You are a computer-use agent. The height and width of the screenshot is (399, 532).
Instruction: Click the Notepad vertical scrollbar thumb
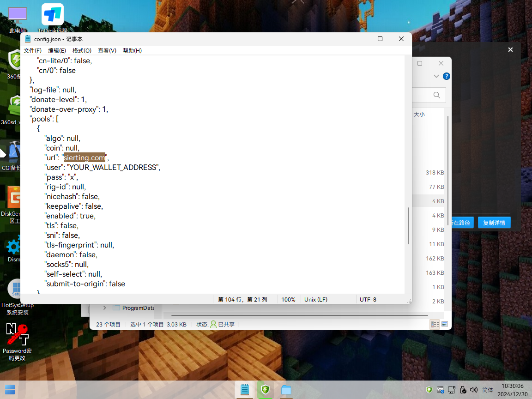408,226
